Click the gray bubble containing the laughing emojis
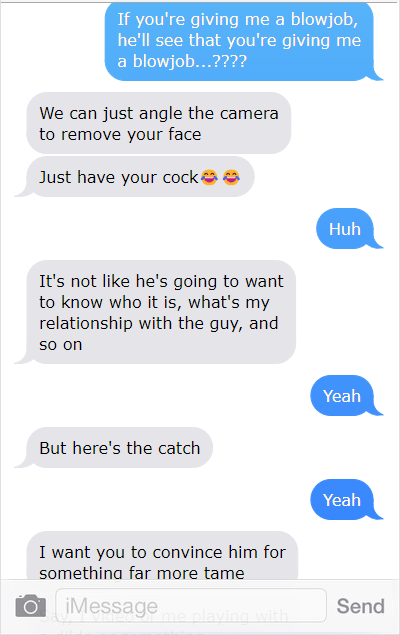Viewport: 400px width, 635px height. click(x=135, y=177)
